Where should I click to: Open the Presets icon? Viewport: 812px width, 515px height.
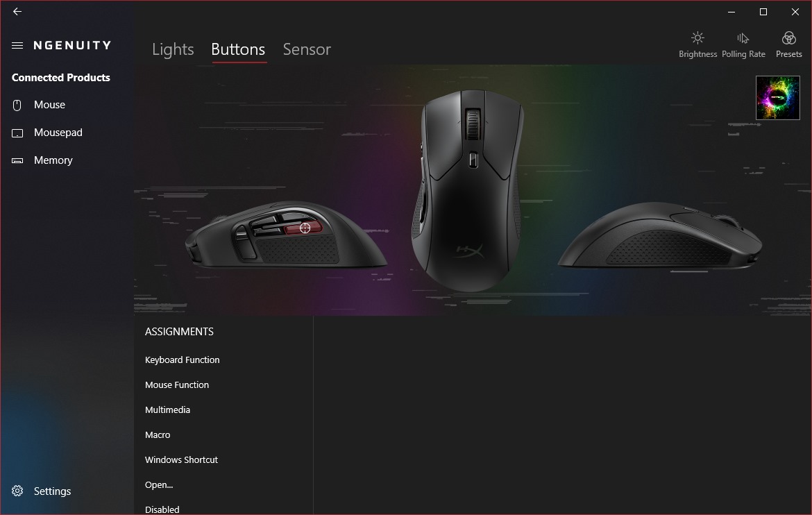(x=788, y=37)
